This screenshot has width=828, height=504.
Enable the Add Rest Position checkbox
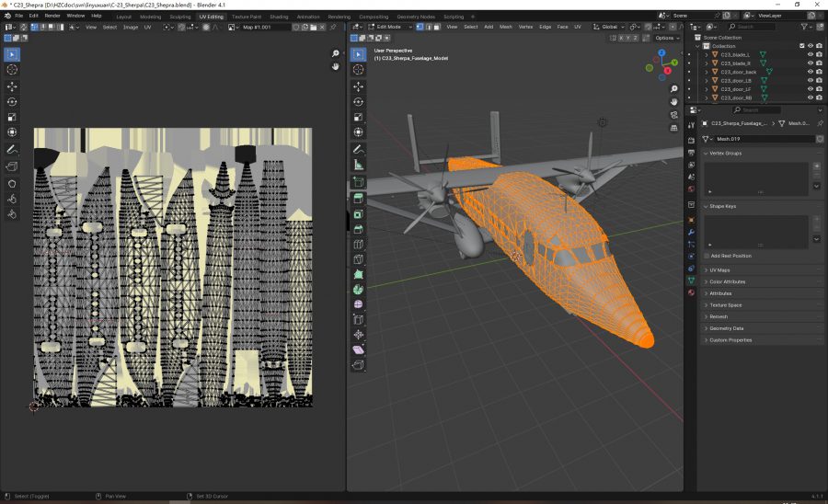click(x=706, y=256)
